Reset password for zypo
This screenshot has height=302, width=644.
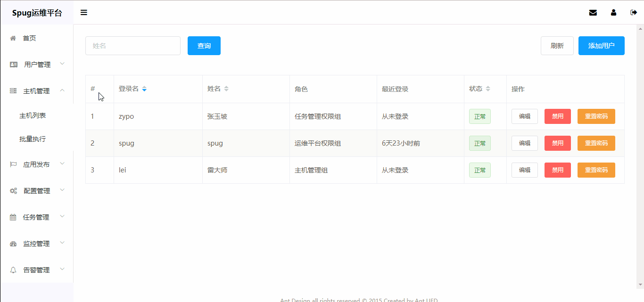coord(596,116)
